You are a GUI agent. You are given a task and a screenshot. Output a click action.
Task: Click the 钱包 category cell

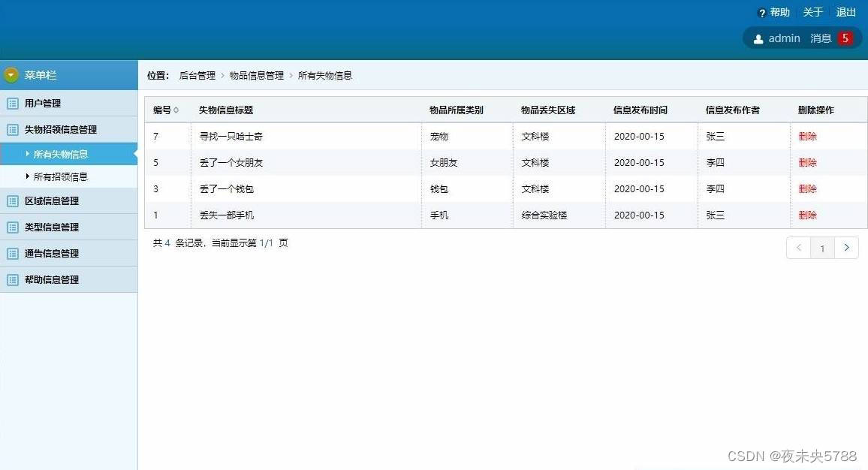coord(439,189)
